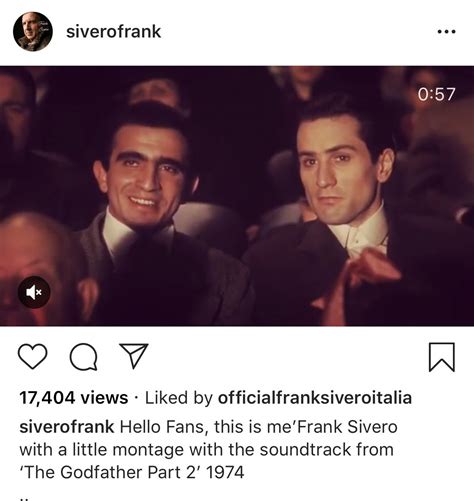The height and width of the screenshot is (501, 474).
Task: Like the post with the heart icon
Action: point(32,357)
